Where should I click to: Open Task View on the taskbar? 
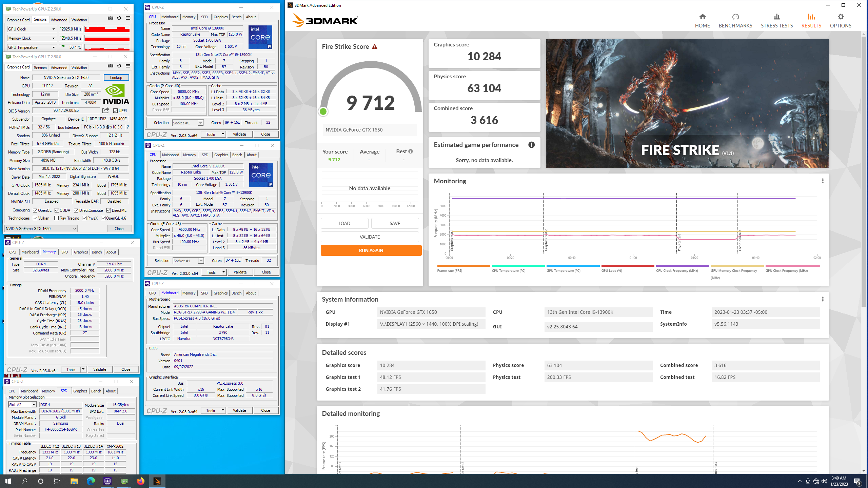pos(57,481)
